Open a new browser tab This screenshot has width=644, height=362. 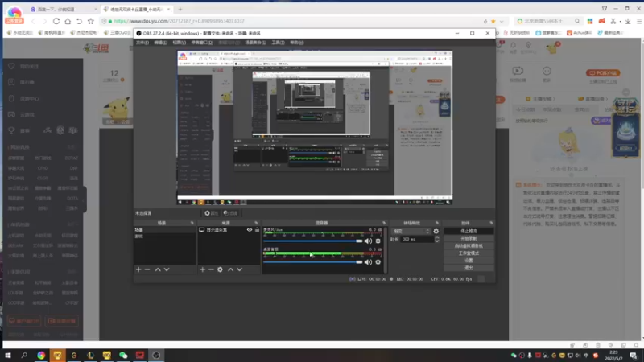pos(180,9)
